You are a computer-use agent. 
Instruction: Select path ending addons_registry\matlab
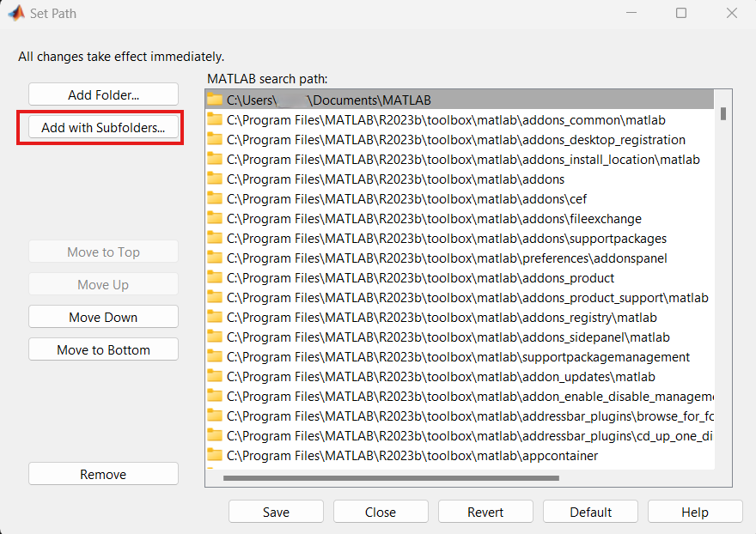460,317
